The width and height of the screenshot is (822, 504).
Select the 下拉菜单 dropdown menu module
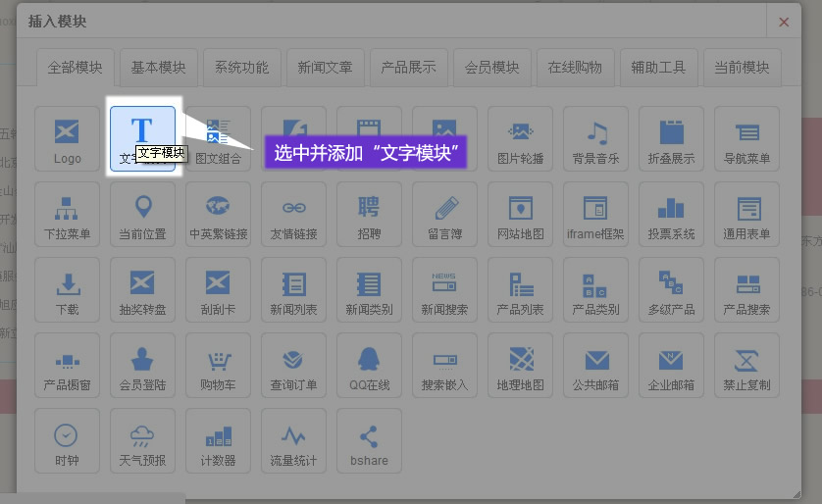tap(67, 214)
